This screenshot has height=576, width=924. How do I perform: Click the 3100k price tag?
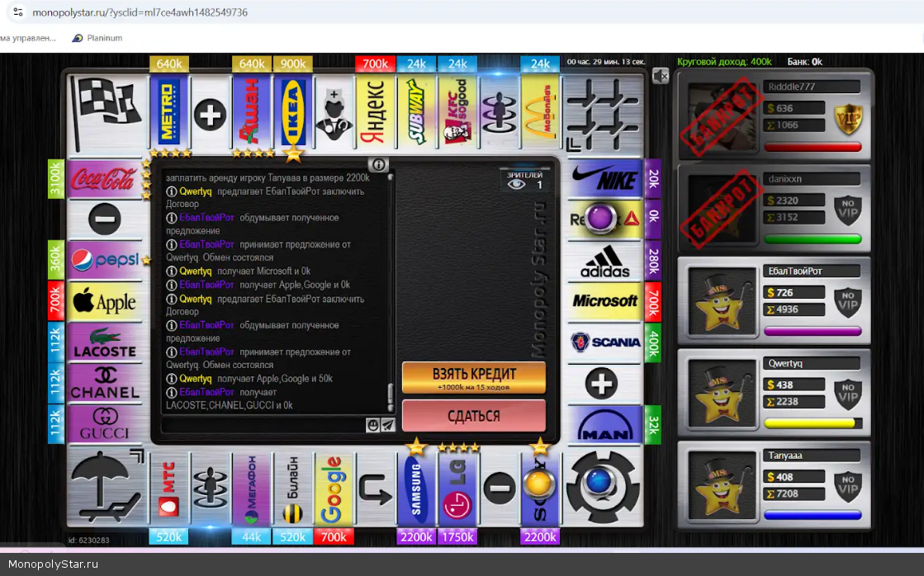coord(55,179)
